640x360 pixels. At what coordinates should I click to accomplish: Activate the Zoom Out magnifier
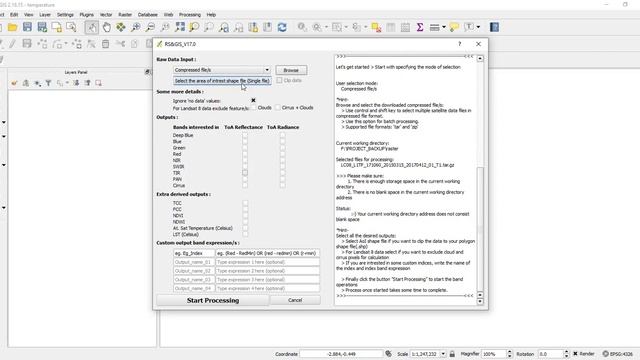(x=150, y=27)
